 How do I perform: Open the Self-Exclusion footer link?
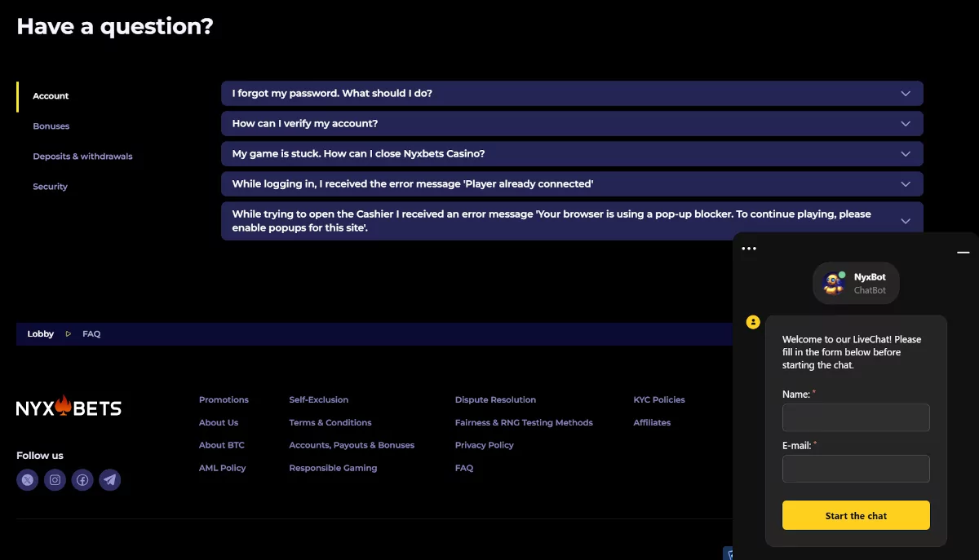319,400
